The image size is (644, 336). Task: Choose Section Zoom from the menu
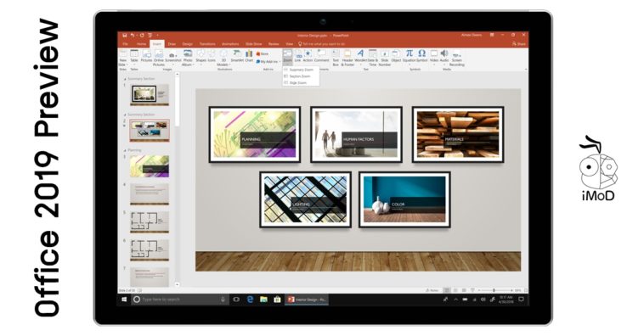300,76
